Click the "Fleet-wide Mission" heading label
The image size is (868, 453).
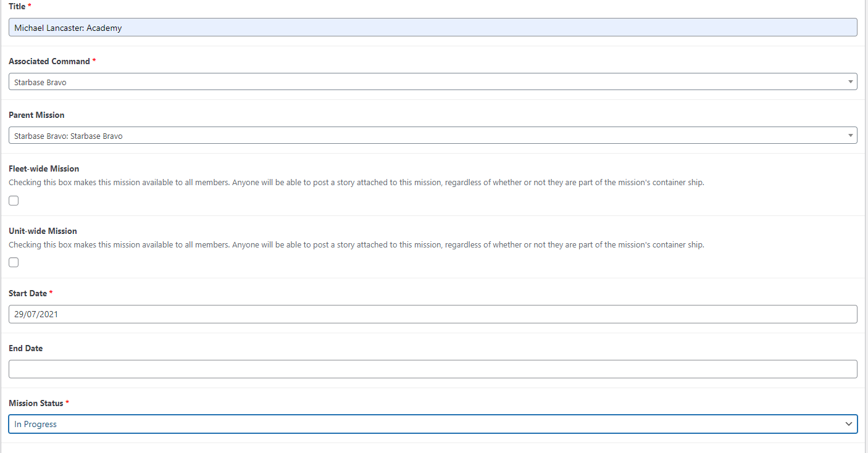(44, 168)
